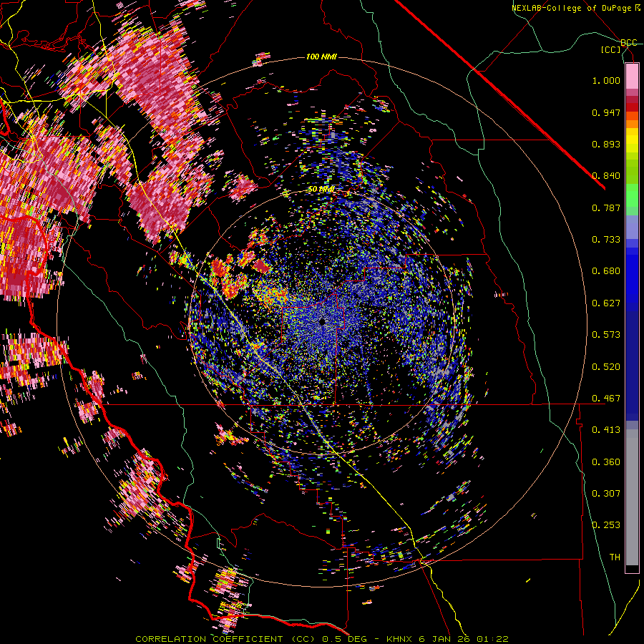The height and width of the screenshot is (644, 644).
Task: Click the 0.5 DEG elevation text
Action: coord(343,639)
